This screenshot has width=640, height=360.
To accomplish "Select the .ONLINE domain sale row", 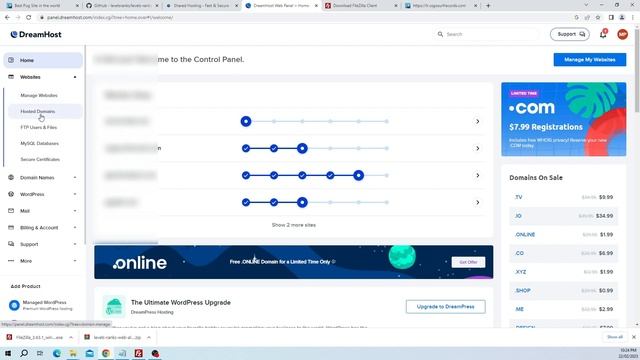I will point(564,235).
